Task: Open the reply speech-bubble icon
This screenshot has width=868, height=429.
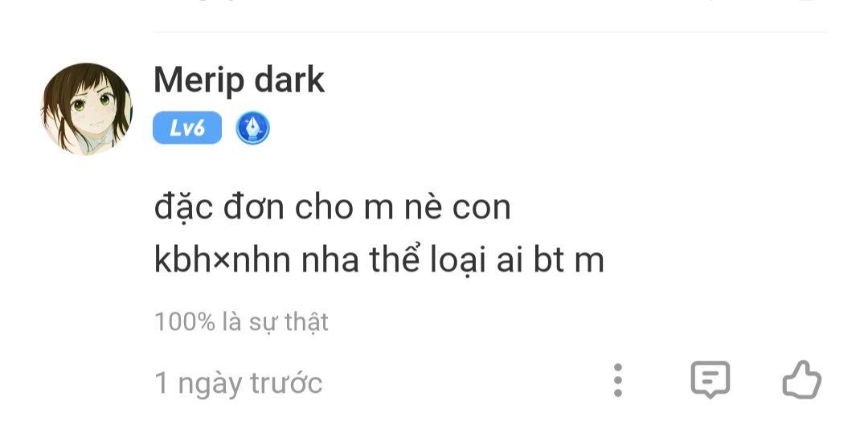Action: (x=710, y=380)
